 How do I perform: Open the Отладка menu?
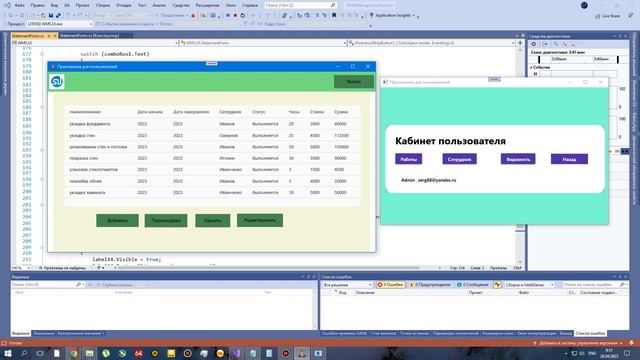123,5
